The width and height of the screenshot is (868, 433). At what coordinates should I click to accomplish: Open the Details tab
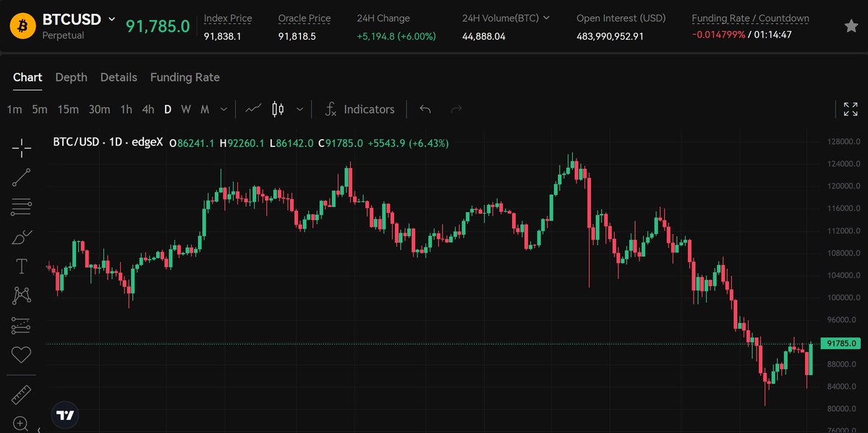pyautogui.click(x=119, y=77)
